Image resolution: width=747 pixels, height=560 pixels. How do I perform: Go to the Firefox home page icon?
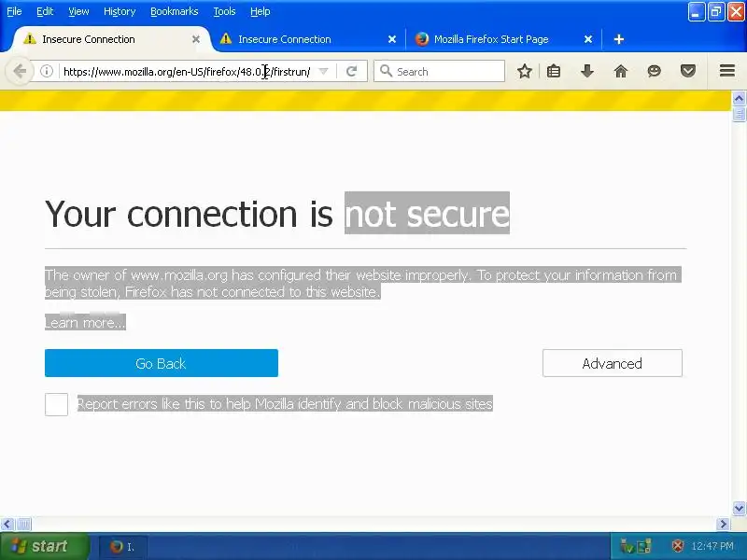click(621, 72)
